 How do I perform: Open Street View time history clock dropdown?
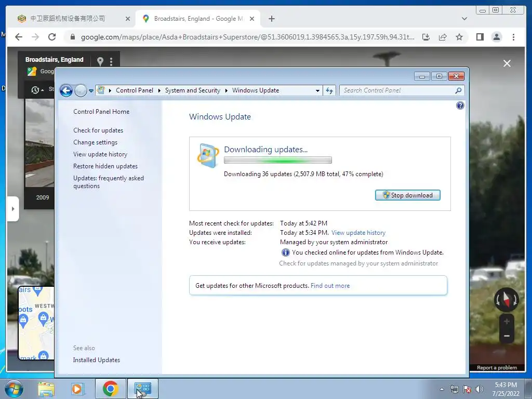(x=37, y=90)
